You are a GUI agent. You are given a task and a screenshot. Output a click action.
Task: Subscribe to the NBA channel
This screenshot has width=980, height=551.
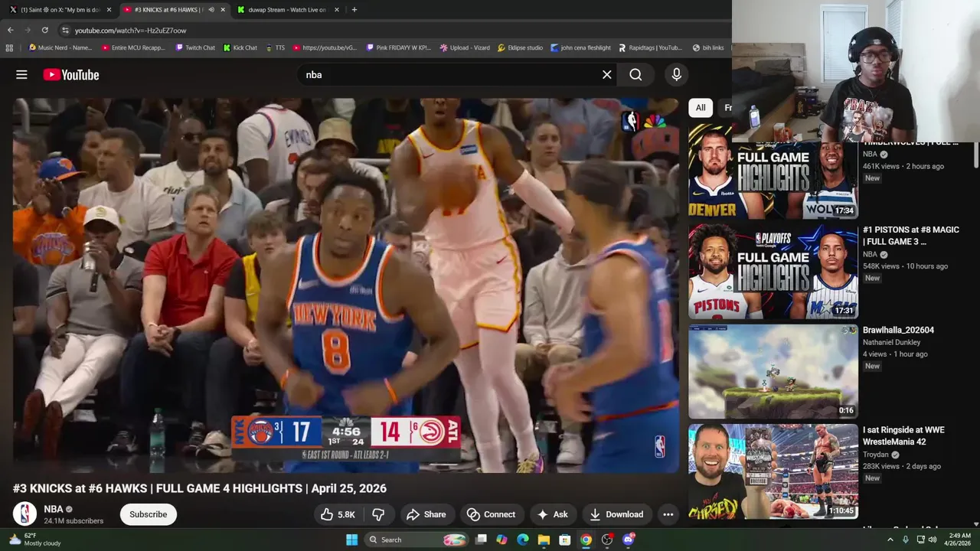coord(148,514)
